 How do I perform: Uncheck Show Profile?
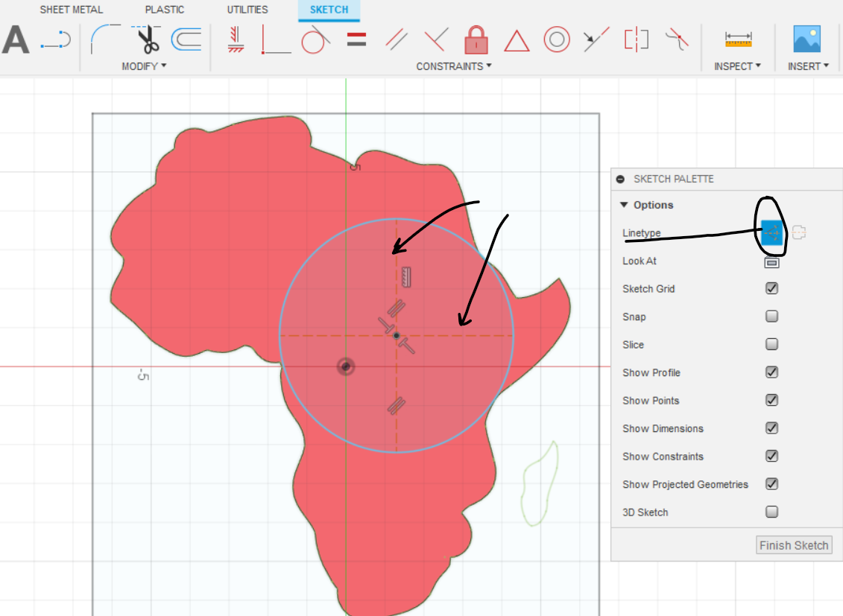(771, 372)
